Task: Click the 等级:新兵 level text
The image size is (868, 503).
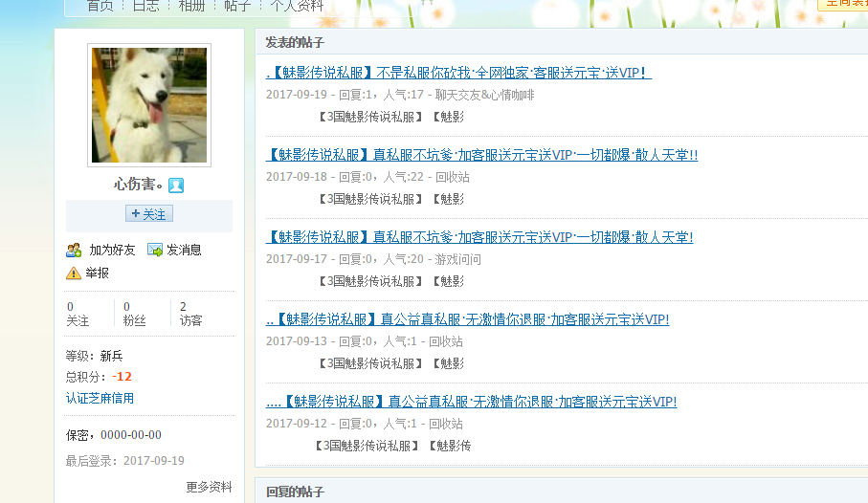Action: click(94, 356)
